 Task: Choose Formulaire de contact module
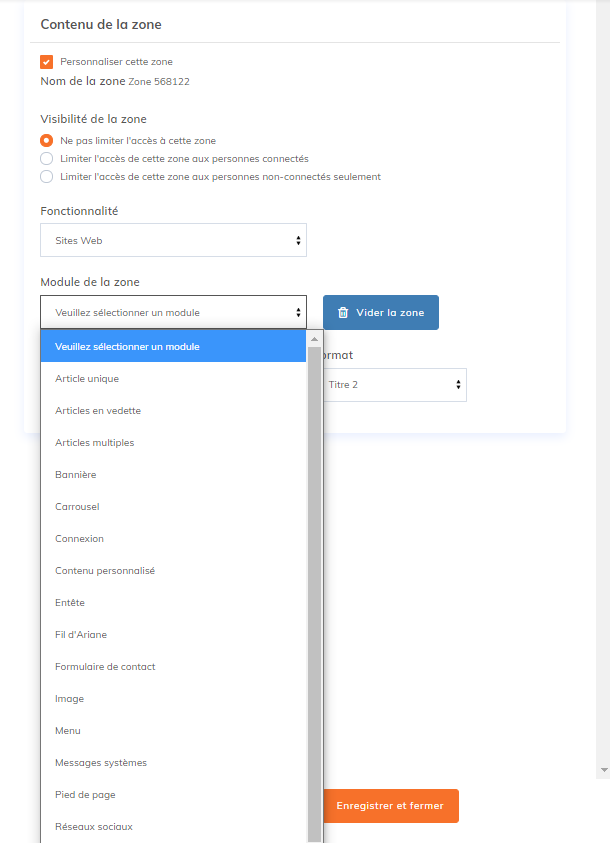pos(105,667)
